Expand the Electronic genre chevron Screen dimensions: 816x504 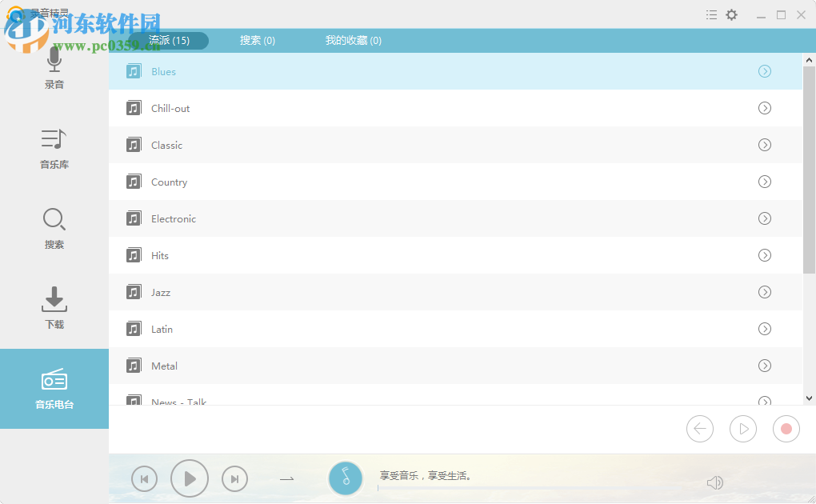764,218
